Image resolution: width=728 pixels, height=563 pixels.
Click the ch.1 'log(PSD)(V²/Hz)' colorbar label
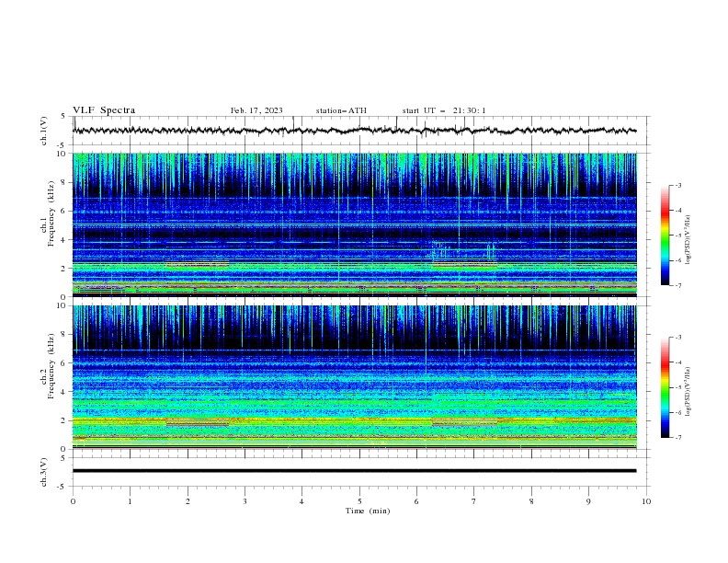pos(688,240)
